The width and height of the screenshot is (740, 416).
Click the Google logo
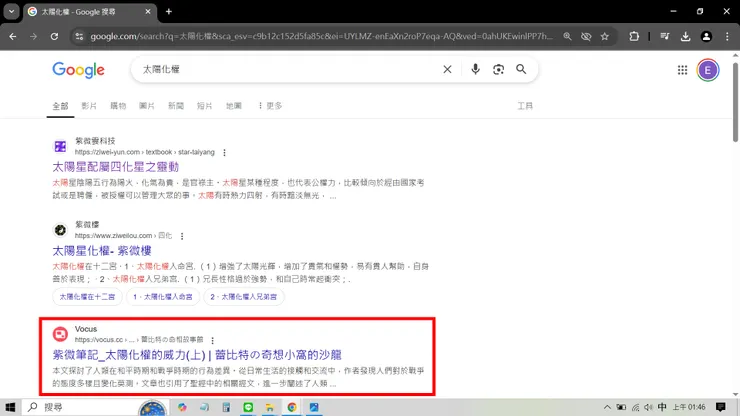(x=78, y=70)
